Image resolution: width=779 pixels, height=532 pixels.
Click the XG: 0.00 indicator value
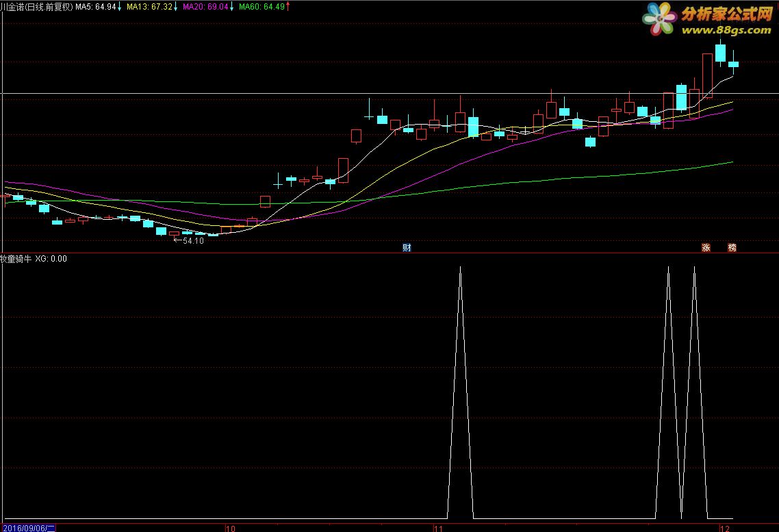click(x=51, y=259)
